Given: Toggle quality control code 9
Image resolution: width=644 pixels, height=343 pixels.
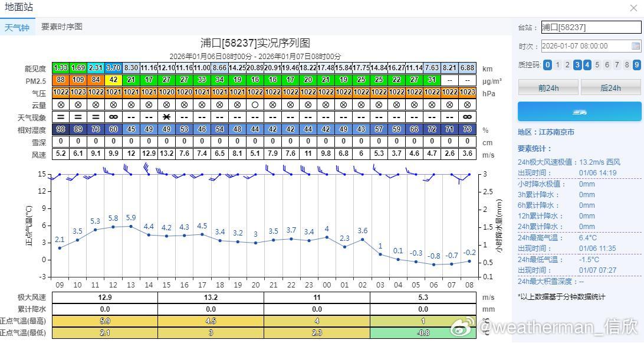Looking at the screenshot, I should 636,64.
